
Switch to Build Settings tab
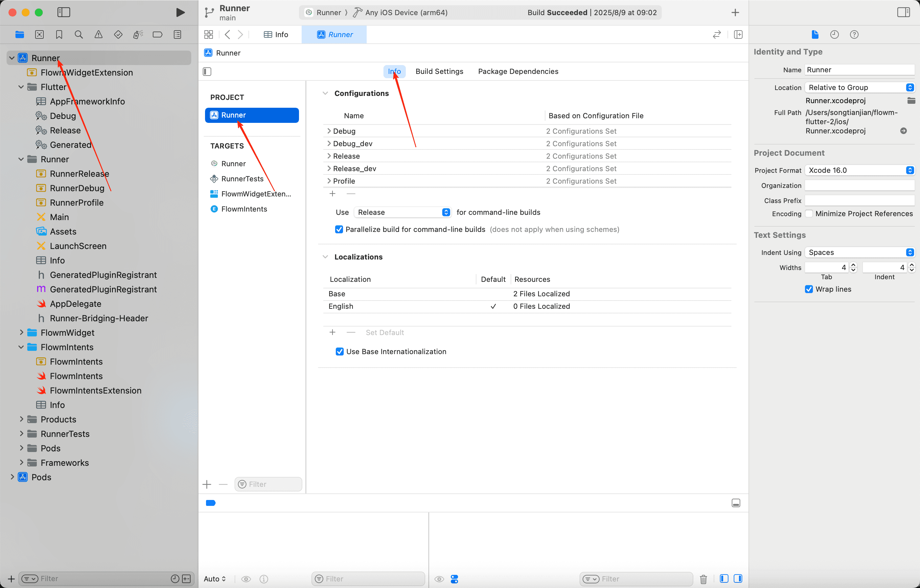[x=439, y=71]
